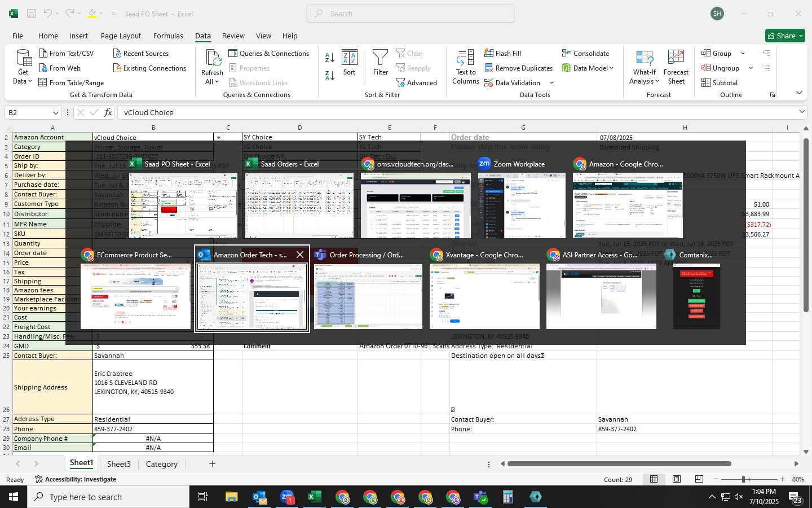Click the Windows taskbar search box
Image resolution: width=812 pixels, height=508 pixels.
(x=108, y=497)
